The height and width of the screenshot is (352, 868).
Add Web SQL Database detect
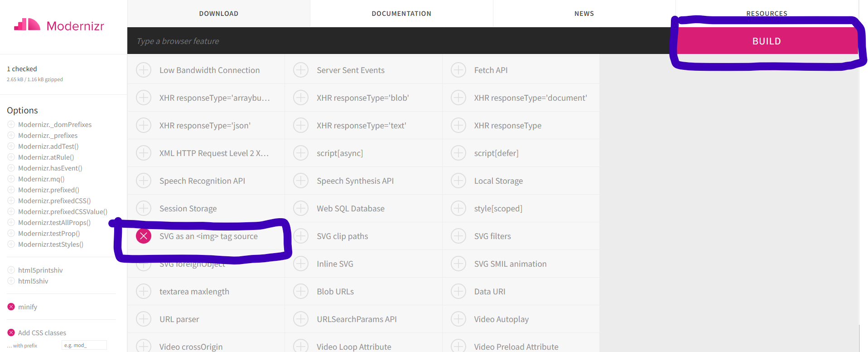(x=301, y=209)
